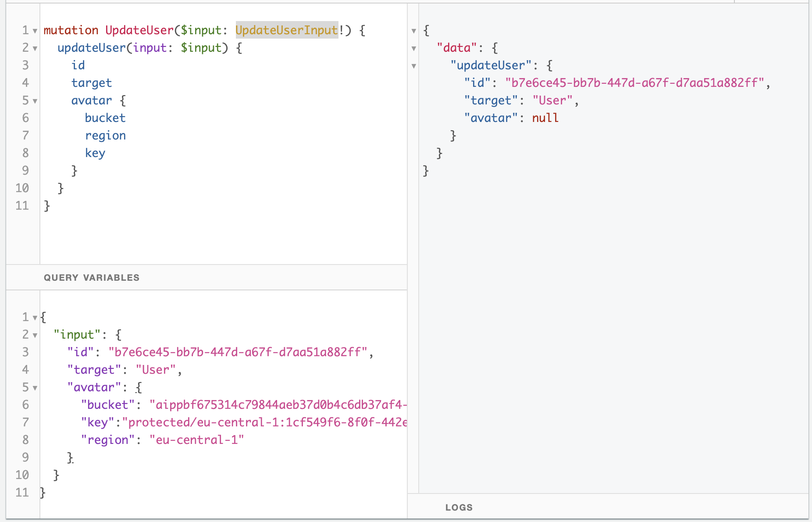The height and width of the screenshot is (522, 812).
Task: Collapse the root object in query variables
Action: point(35,317)
